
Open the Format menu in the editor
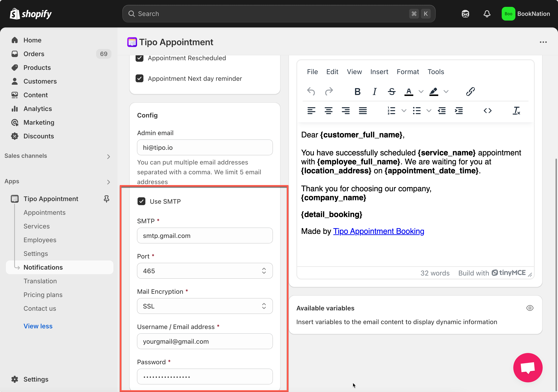[408, 72]
